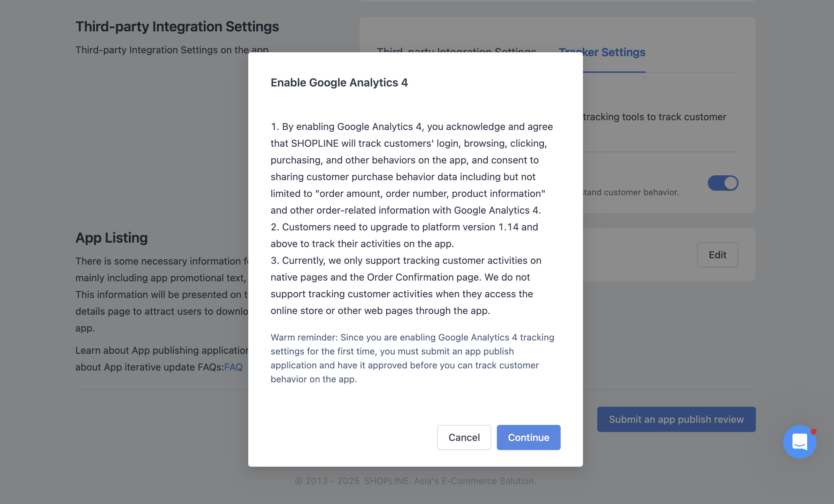Viewport: 834px width, 504px height.
Task: Click Submit an app publish review
Action: click(676, 419)
